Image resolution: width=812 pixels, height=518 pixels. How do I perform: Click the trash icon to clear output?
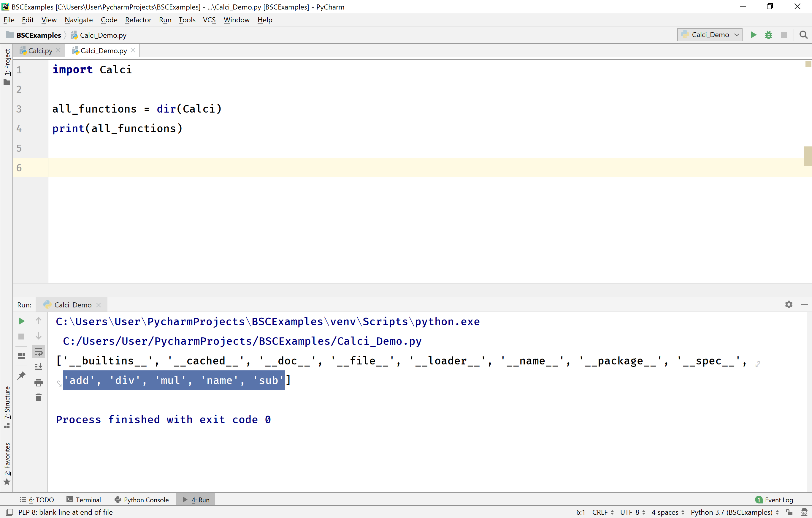39,397
